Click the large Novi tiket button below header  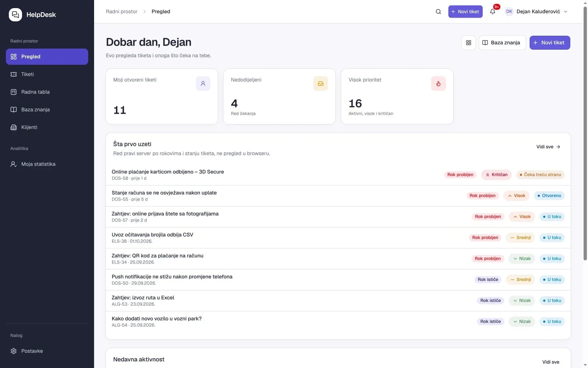tap(550, 43)
